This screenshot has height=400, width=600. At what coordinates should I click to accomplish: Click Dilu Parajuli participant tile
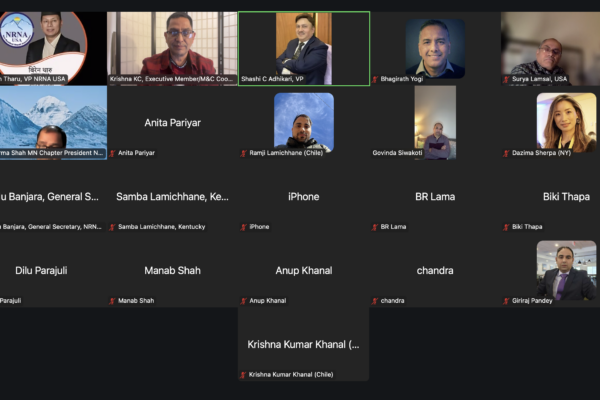click(x=53, y=270)
